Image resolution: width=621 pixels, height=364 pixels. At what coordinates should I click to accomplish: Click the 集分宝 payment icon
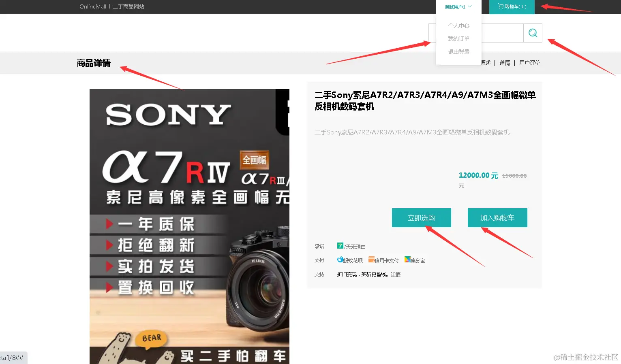(x=407, y=260)
